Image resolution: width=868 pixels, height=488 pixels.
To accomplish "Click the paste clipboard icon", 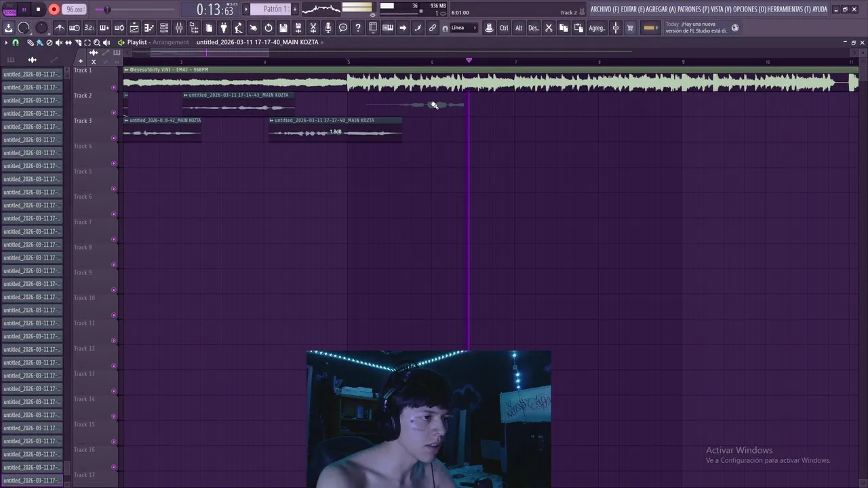I will pyautogui.click(x=578, y=28).
